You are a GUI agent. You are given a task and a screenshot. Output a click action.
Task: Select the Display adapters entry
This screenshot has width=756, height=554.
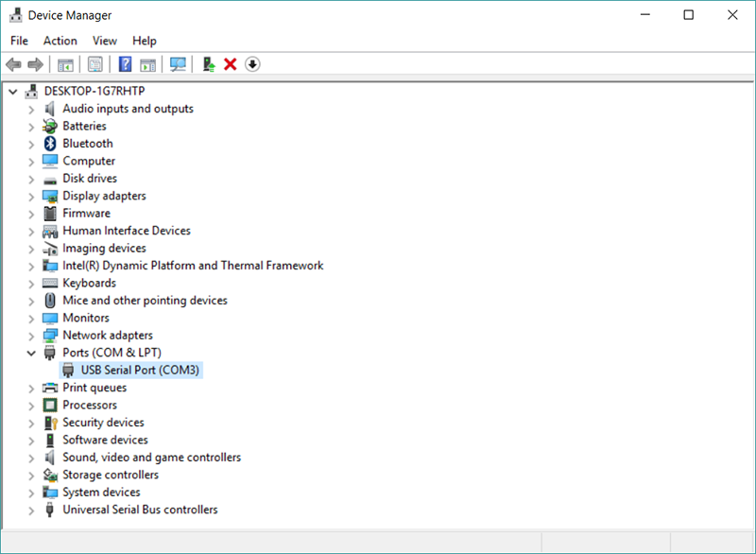coord(104,196)
